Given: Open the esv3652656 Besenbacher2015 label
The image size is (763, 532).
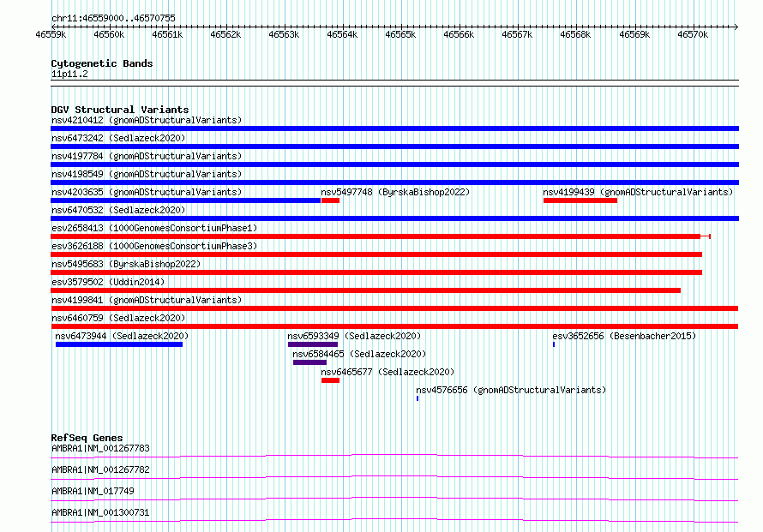Looking at the screenshot, I should tap(624, 336).
